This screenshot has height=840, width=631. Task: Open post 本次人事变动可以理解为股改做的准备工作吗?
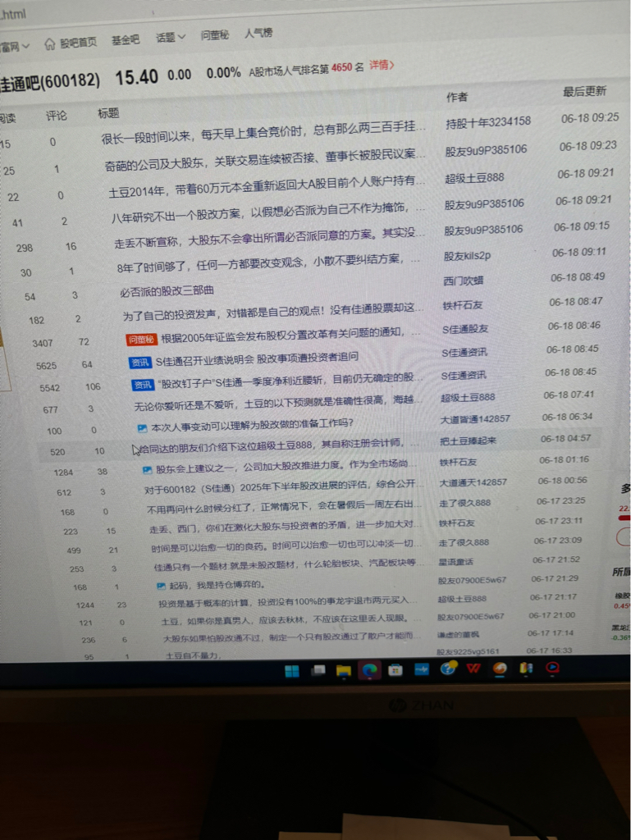[252, 425]
